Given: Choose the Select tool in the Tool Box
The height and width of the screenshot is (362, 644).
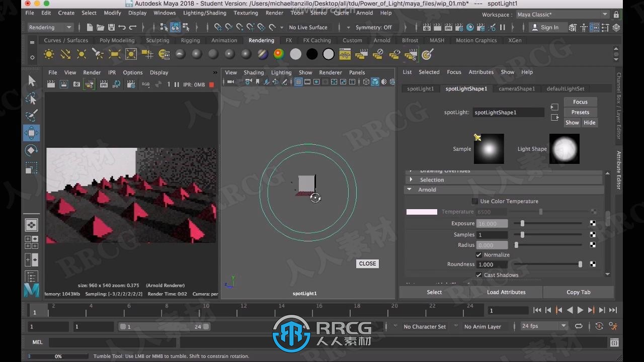Looking at the screenshot, I should click(31, 80).
